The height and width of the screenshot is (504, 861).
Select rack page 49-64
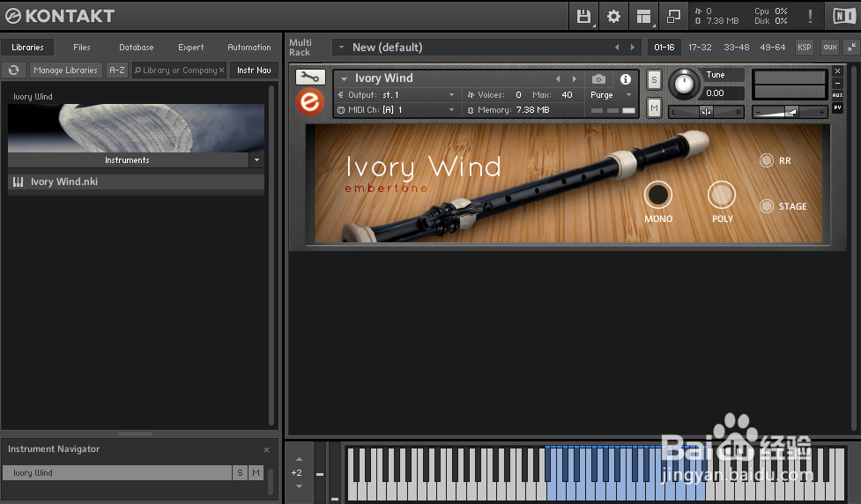(773, 48)
